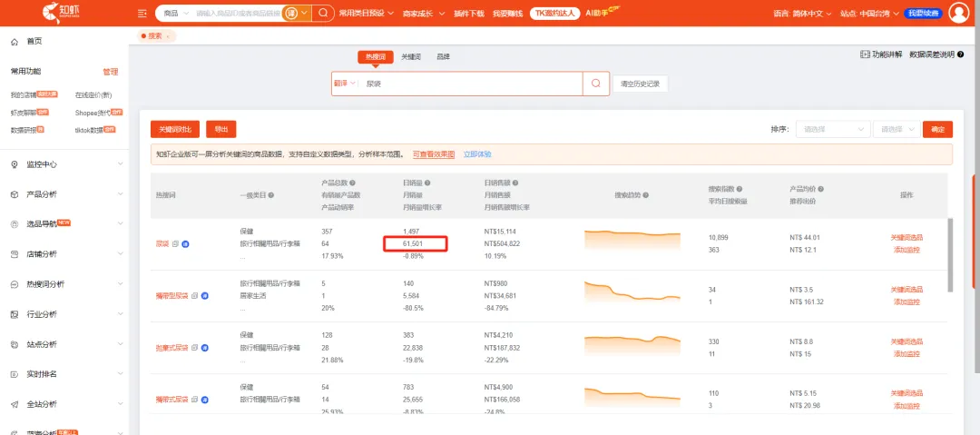Click help icon next to 搜索趋势 header
Screen dimensions: 980x435
[x=646, y=195]
